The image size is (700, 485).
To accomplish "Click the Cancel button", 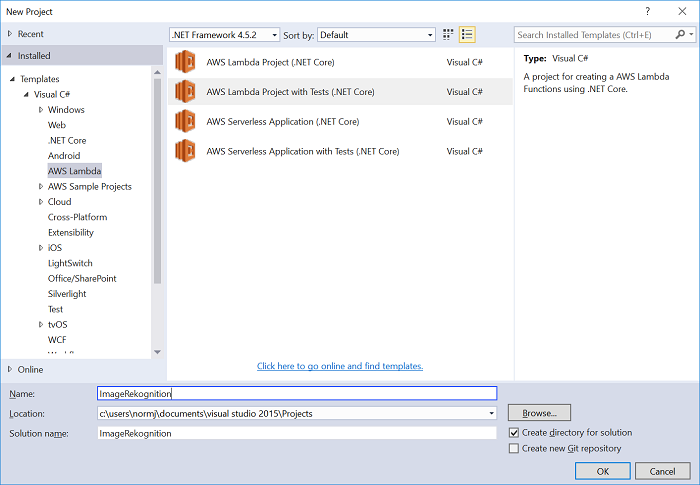I will coord(662,471).
